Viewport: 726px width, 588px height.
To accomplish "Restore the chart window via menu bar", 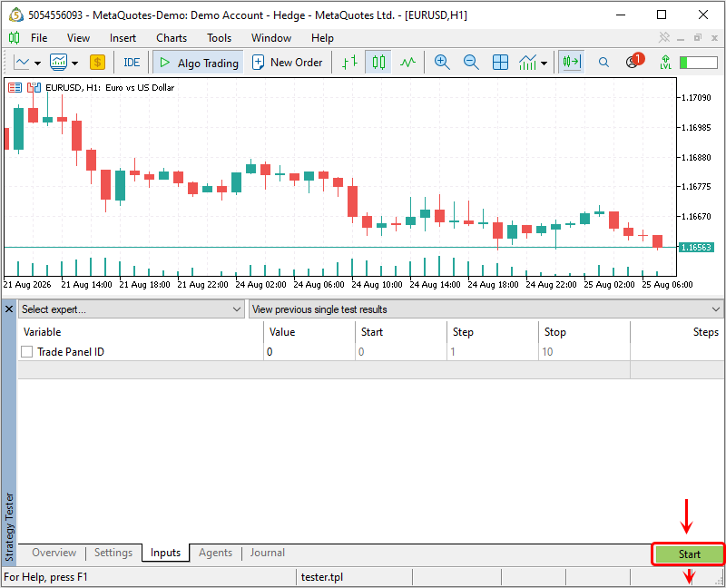I will click(x=698, y=37).
